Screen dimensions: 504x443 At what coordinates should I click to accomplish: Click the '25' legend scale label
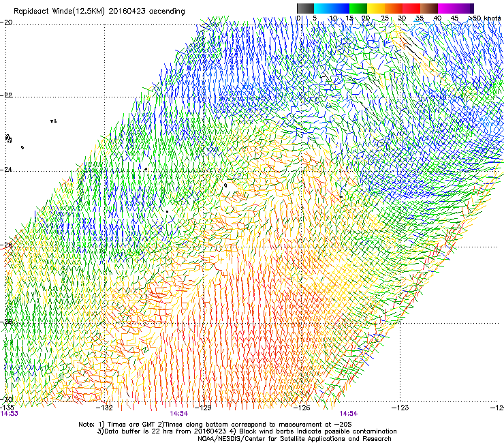coord(385,18)
